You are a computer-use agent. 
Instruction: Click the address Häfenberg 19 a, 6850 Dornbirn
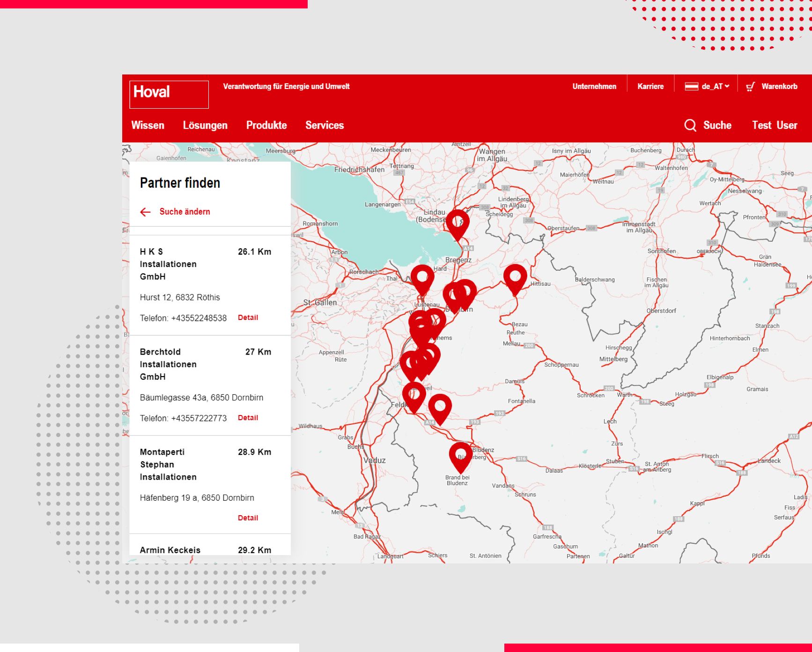click(x=197, y=498)
